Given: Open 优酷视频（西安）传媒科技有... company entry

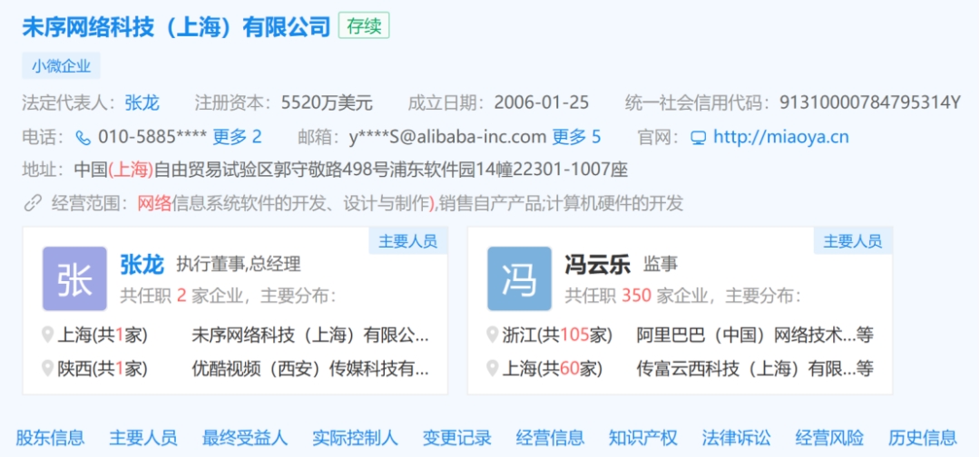Looking at the screenshot, I should point(310,368).
